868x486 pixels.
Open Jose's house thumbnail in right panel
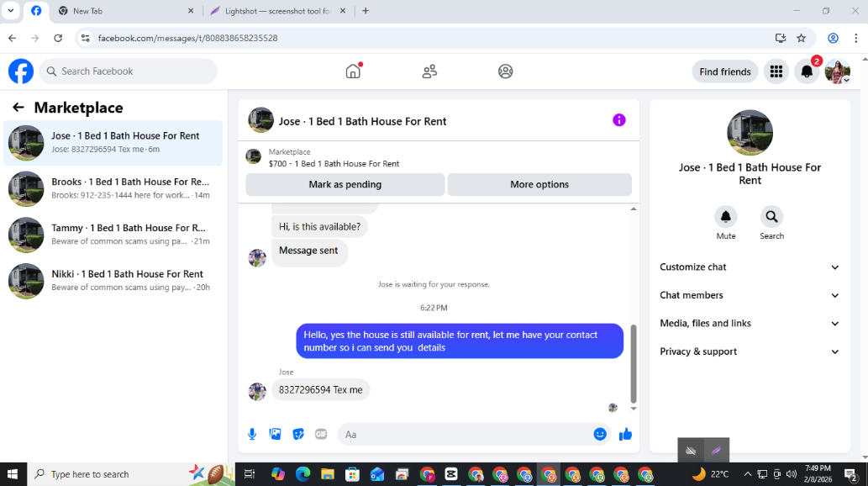750,133
